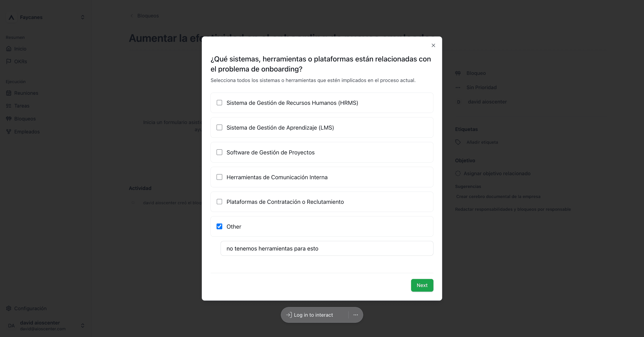
Task: Click the barrier icon next to Bloqueo
Action: [458, 73]
